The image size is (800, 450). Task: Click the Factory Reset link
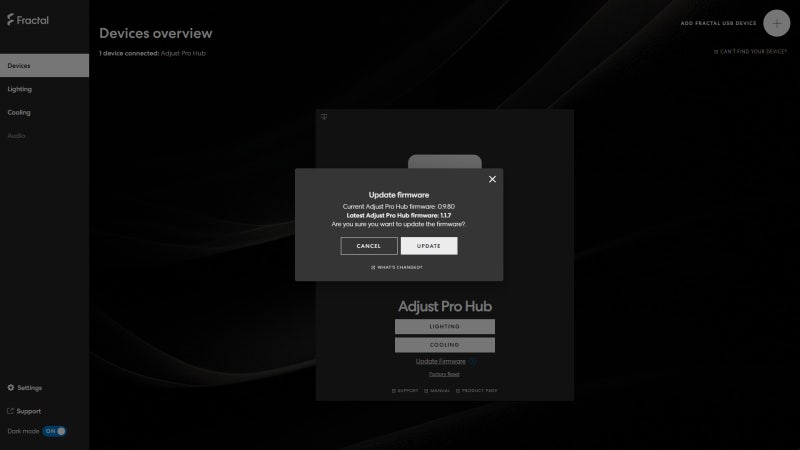pos(444,374)
